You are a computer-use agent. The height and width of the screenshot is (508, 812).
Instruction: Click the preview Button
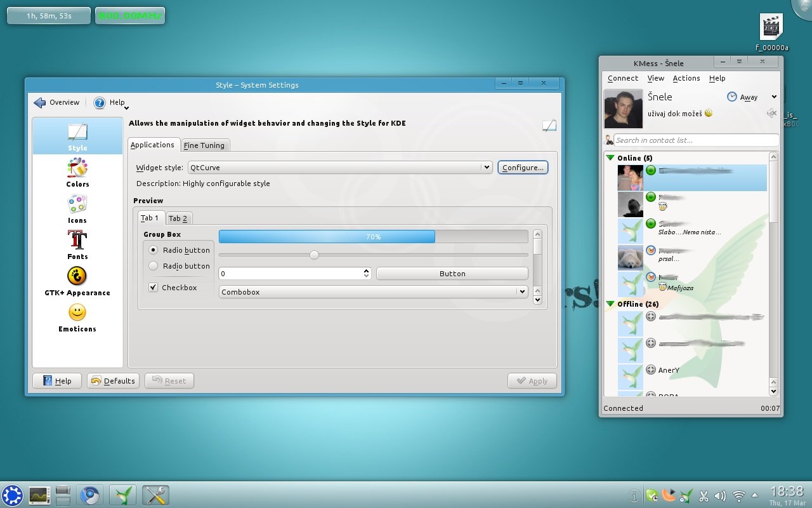(x=452, y=274)
